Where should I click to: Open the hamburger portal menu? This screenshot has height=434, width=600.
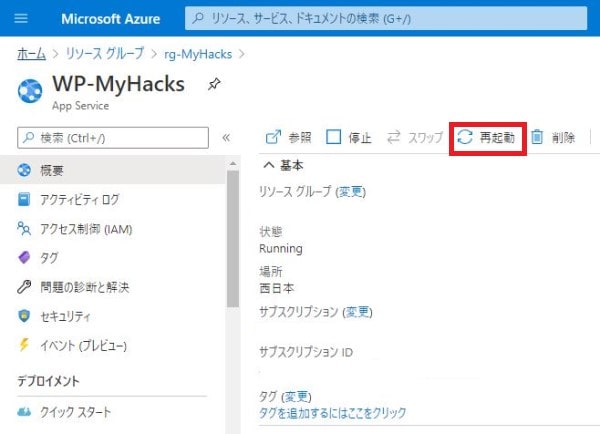point(21,18)
